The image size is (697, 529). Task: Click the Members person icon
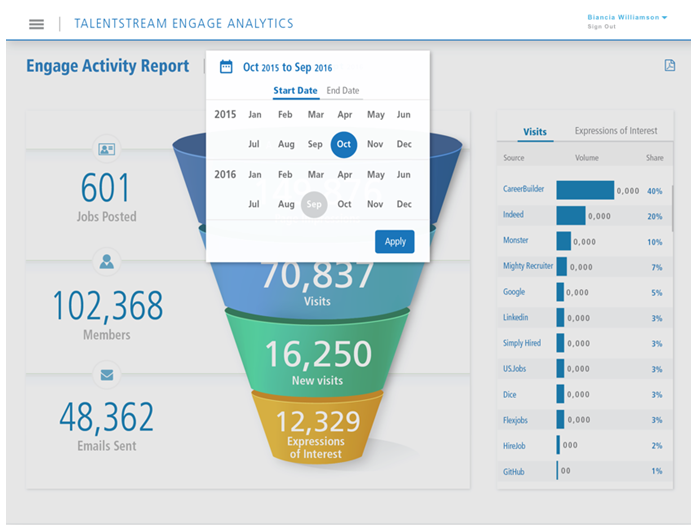tap(107, 261)
